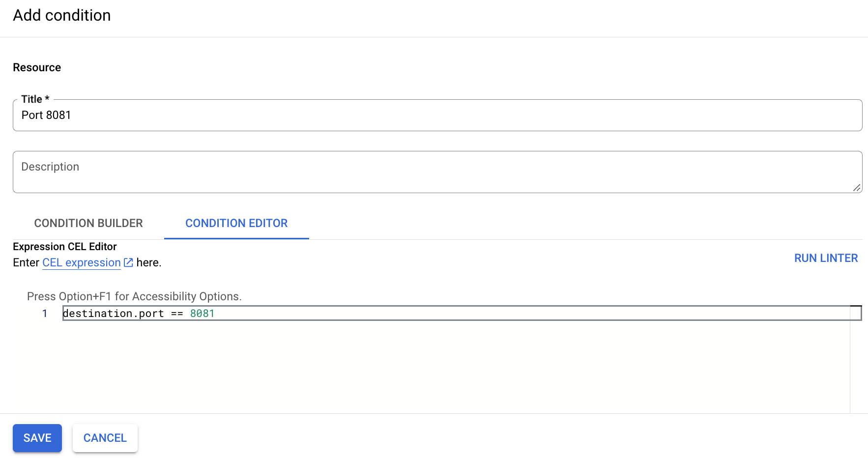Click the external link icon beside CEL expression
This screenshot has width=868, height=458.
point(128,262)
